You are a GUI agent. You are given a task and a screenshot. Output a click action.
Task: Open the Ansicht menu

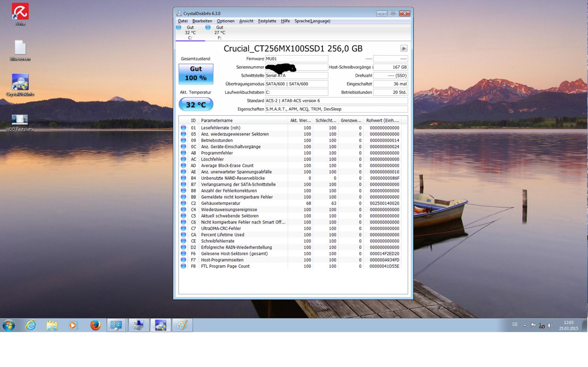(x=246, y=21)
